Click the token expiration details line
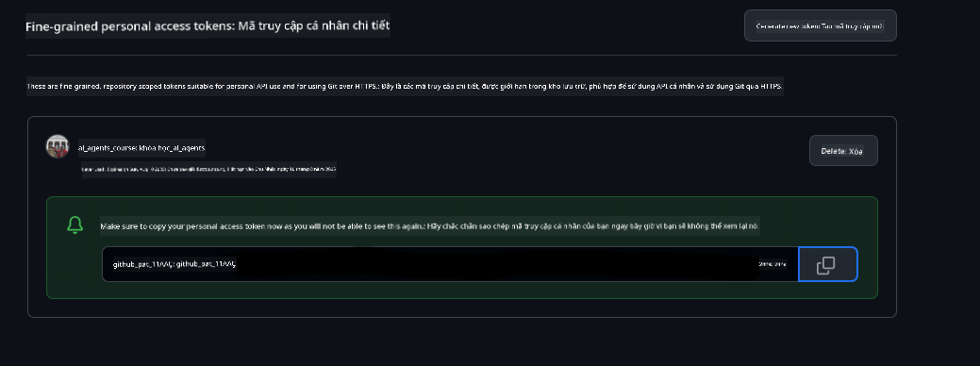The image size is (980, 366). pos(208,169)
